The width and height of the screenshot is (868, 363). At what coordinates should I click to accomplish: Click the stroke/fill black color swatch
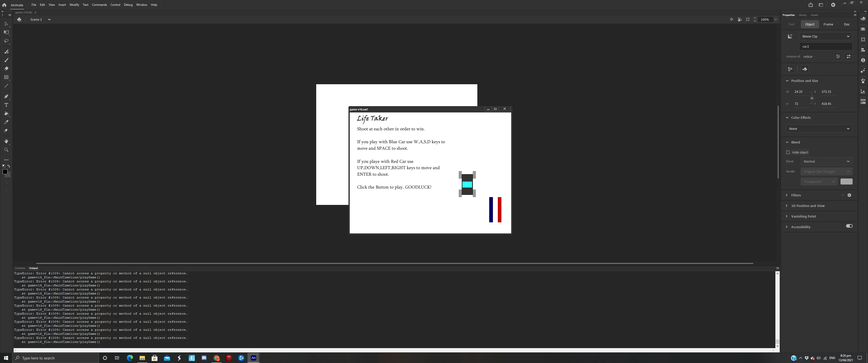(5, 172)
